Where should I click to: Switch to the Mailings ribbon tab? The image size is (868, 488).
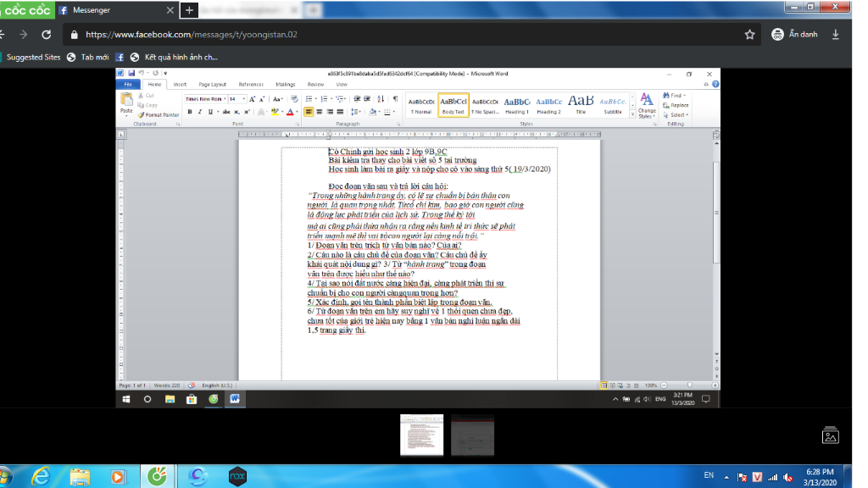tap(286, 84)
